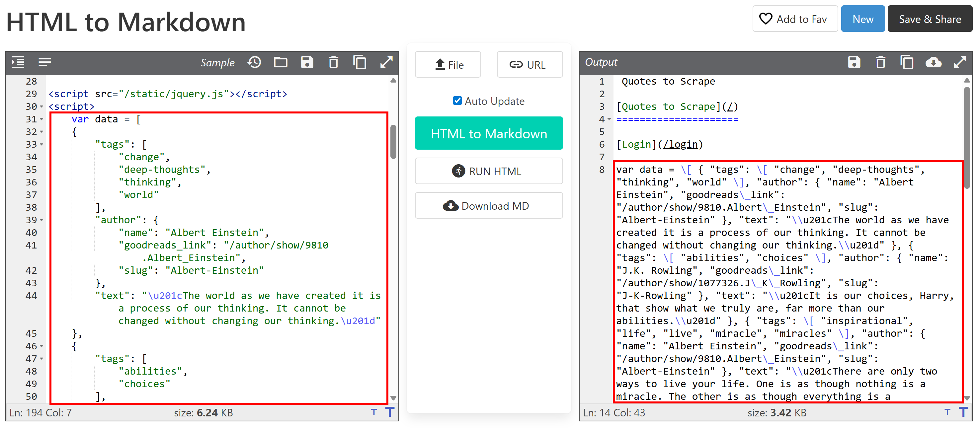The width and height of the screenshot is (980, 428).
Task: Copy the markdown output using the copy icon
Action: (x=907, y=62)
